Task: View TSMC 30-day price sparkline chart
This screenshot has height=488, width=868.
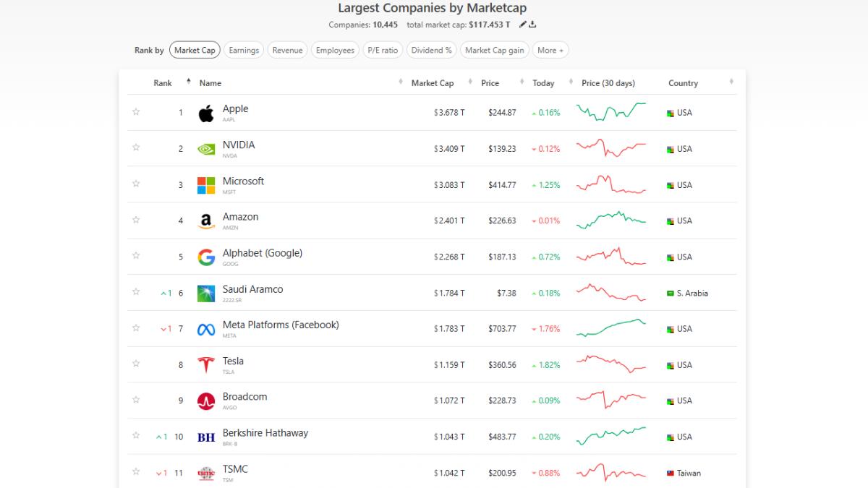Action: (x=611, y=473)
